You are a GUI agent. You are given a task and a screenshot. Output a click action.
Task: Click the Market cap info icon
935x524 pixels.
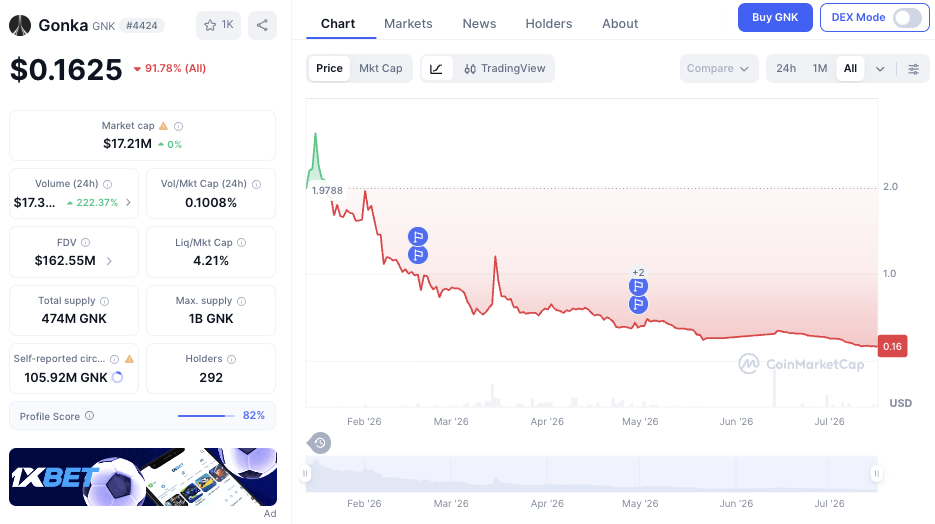pos(178,126)
